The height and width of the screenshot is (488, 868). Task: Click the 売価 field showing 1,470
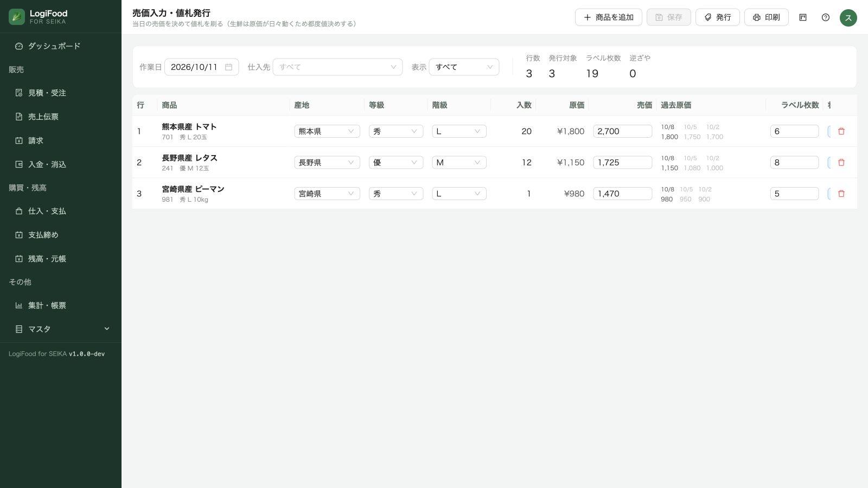(x=623, y=194)
